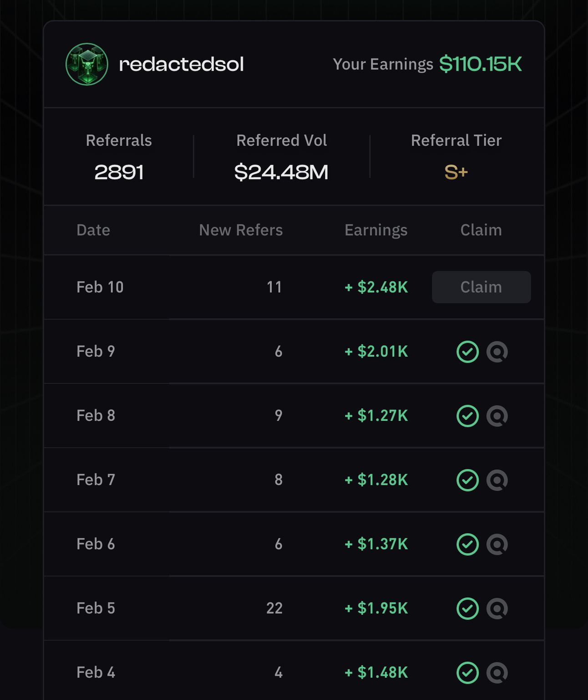This screenshot has height=700, width=588.
Task: Click the Earnings column header
Action: (376, 230)
